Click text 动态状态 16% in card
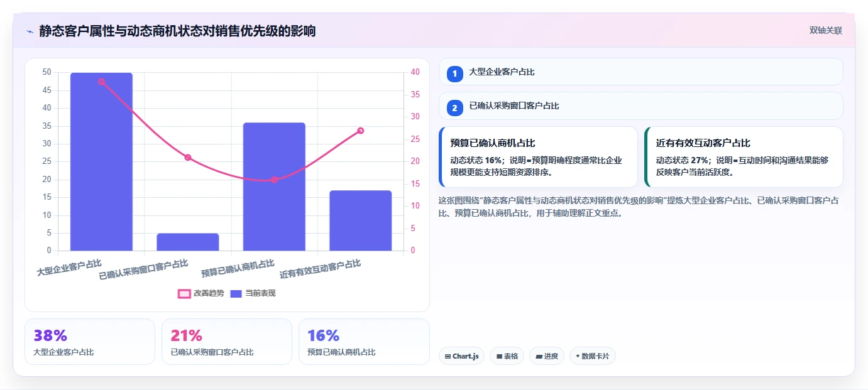868x390 pixels. [x=476, y=160]
